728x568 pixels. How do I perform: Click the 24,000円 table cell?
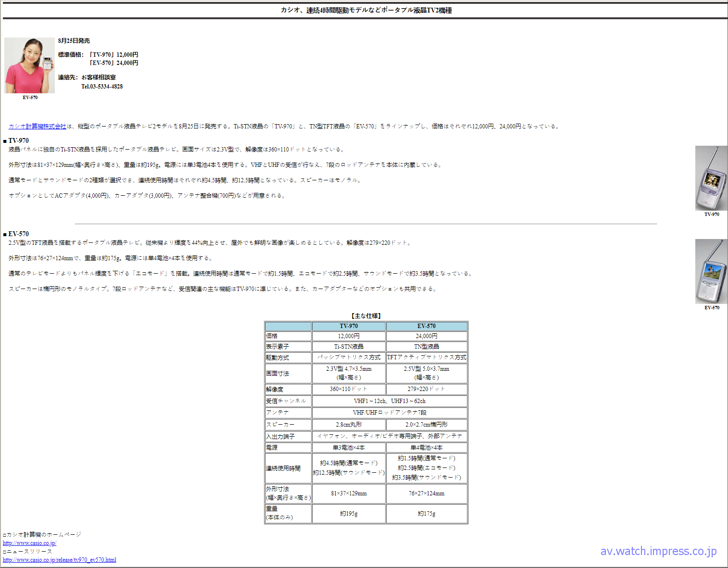(x=427, y=336)
